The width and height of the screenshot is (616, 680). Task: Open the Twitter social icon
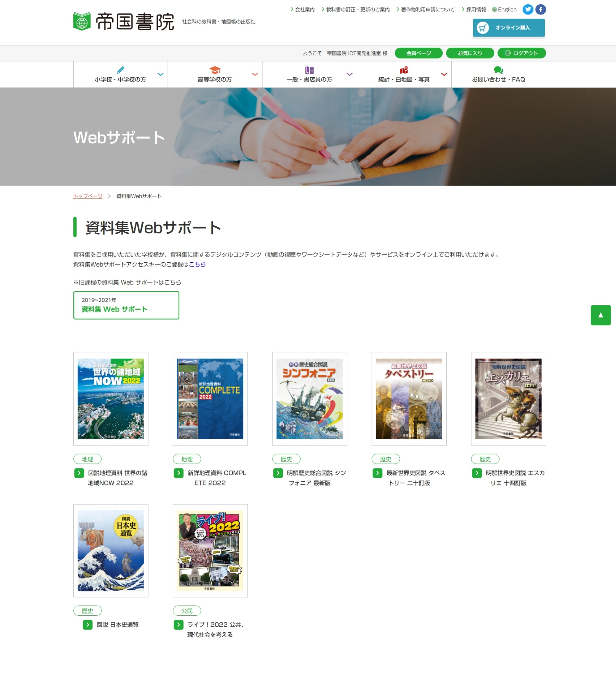click(x=527, y=10)
